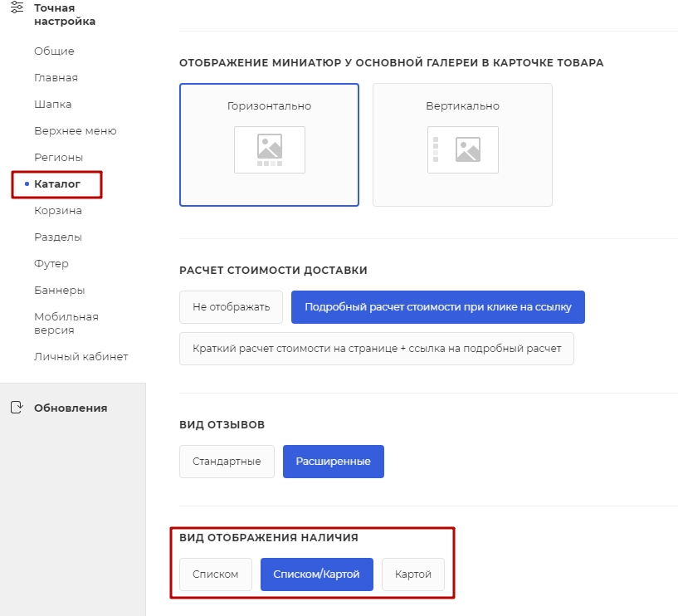Viewport: 678px width, 616px height.
Task: Open the Общие settings section
Action: tap(54, 51)
